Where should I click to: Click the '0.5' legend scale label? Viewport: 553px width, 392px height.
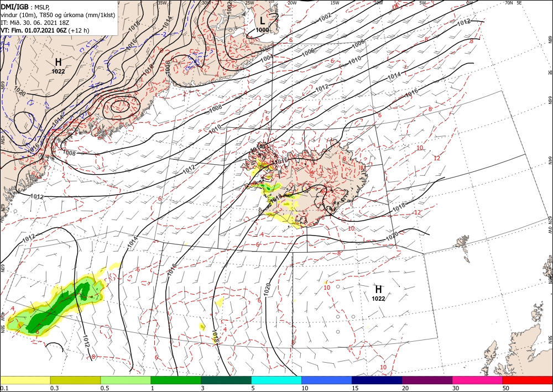coord(105,388)
